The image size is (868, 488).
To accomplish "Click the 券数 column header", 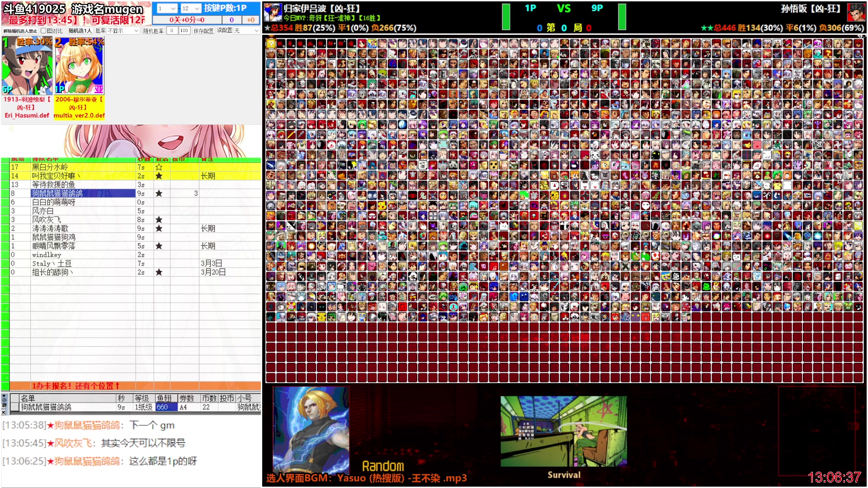I will (188, 398).
